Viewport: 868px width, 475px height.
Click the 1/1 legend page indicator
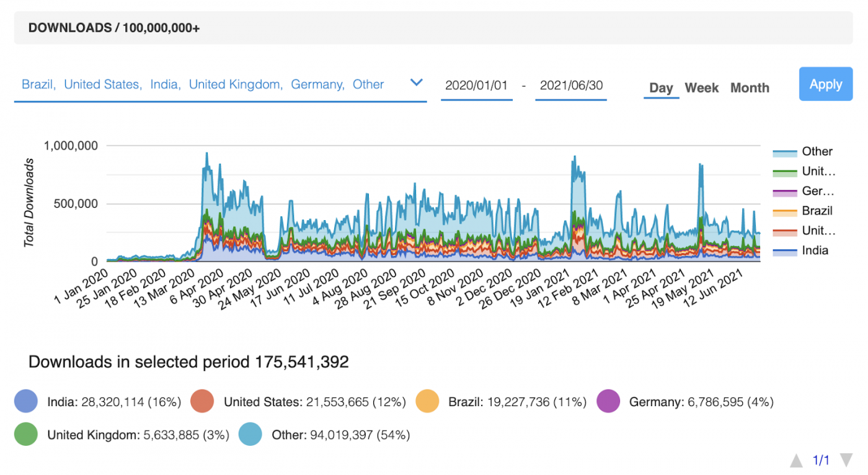tap(821, 460)
